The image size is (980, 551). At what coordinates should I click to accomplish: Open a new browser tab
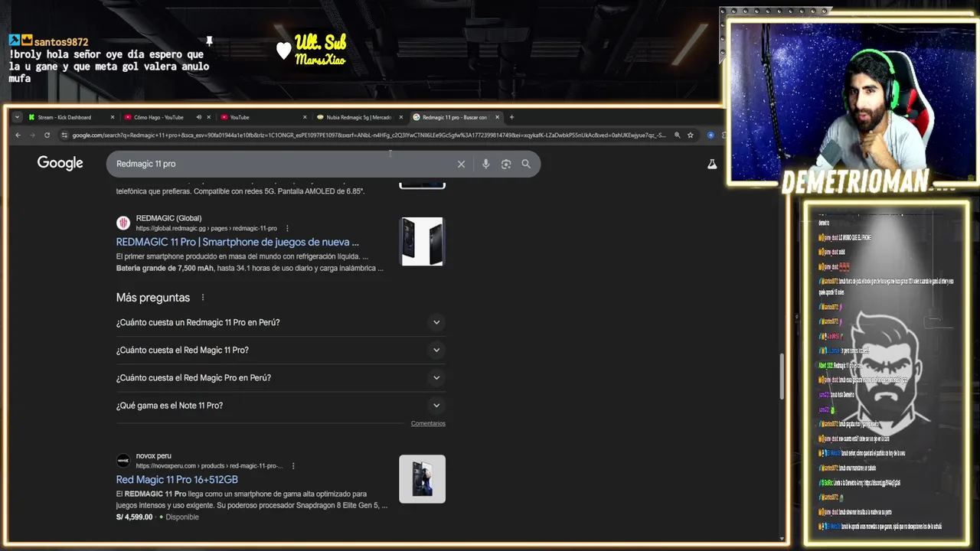(511, 117)
